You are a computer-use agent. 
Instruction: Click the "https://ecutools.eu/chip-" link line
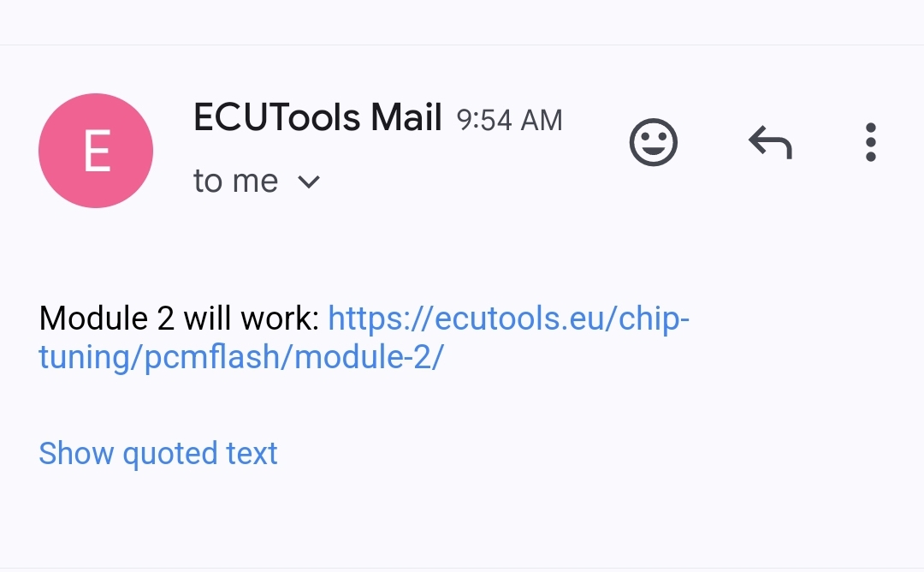tap(508, 319)
